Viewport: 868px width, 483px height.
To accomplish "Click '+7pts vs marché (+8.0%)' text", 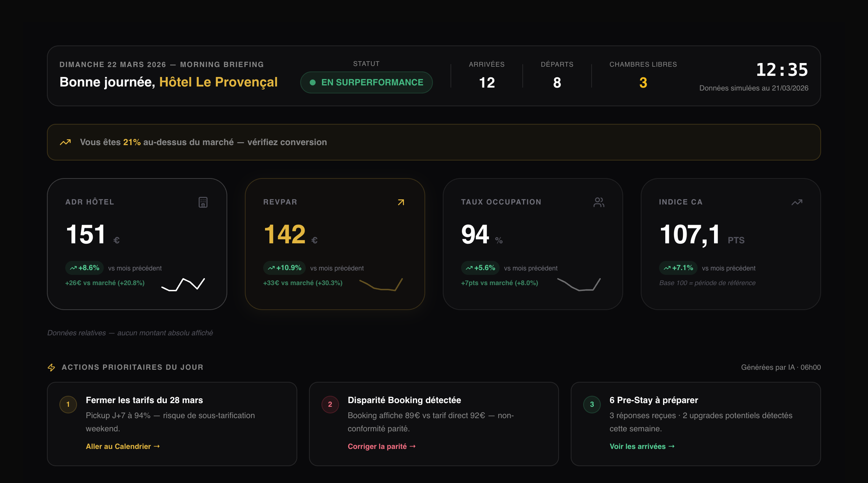I will pos(500,283).
